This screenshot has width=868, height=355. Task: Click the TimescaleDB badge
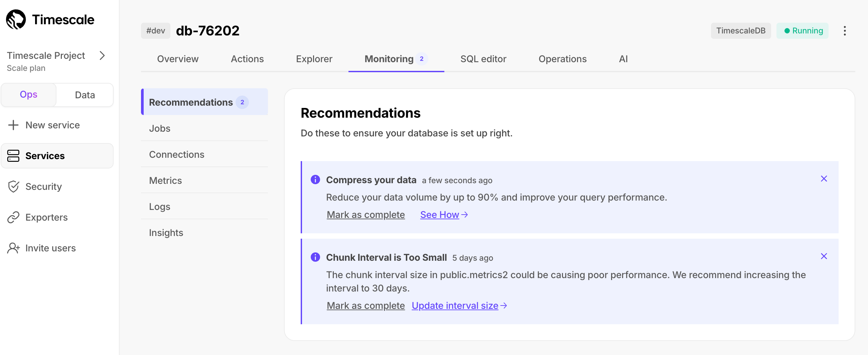741,31
